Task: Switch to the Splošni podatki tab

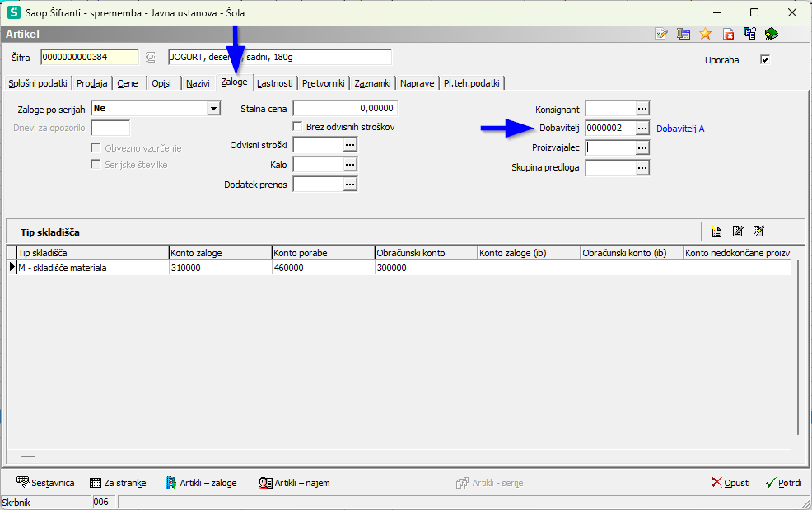Action: [38, 83]
